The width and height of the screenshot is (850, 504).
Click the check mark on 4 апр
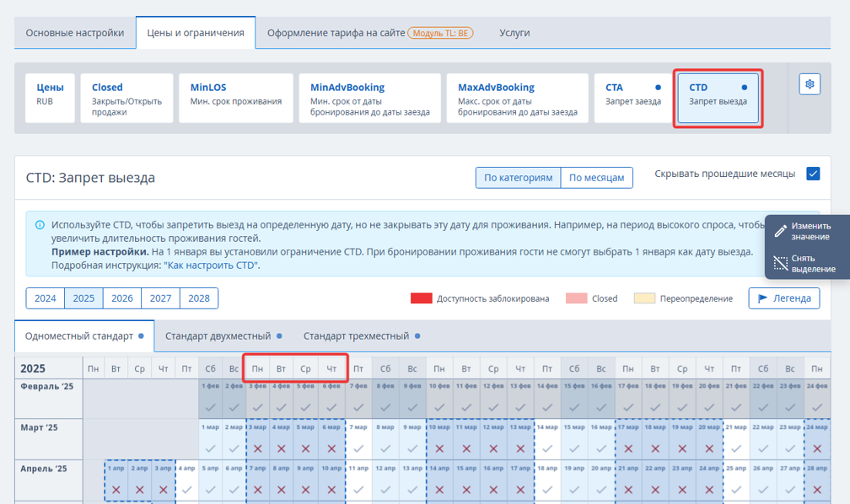click(x=186, y=490)
